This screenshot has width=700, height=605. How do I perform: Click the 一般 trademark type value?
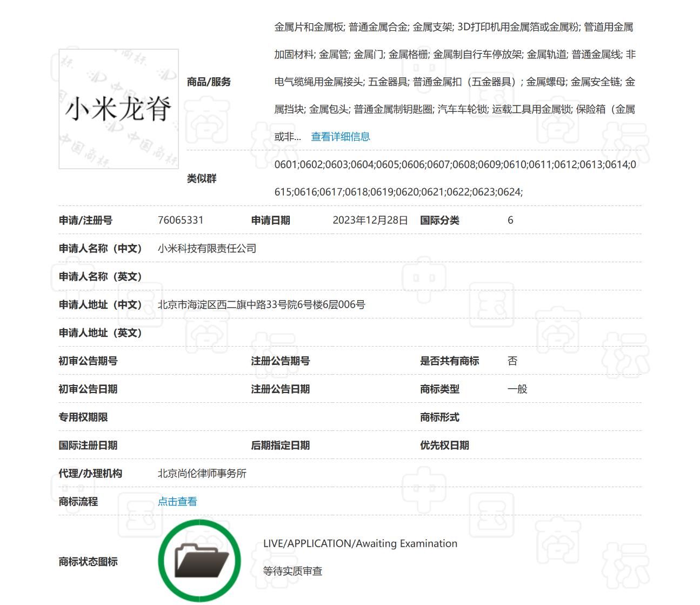click(517, 389)
